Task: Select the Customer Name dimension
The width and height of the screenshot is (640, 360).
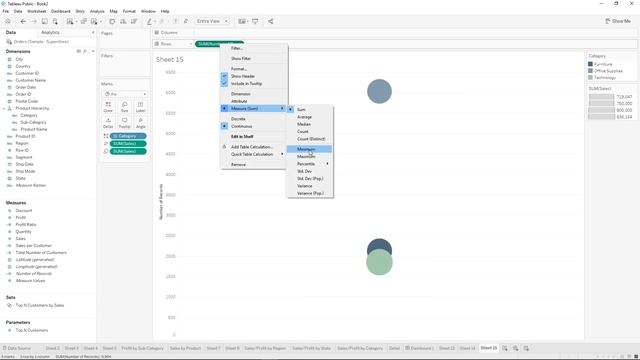Action: coord(31,80)
